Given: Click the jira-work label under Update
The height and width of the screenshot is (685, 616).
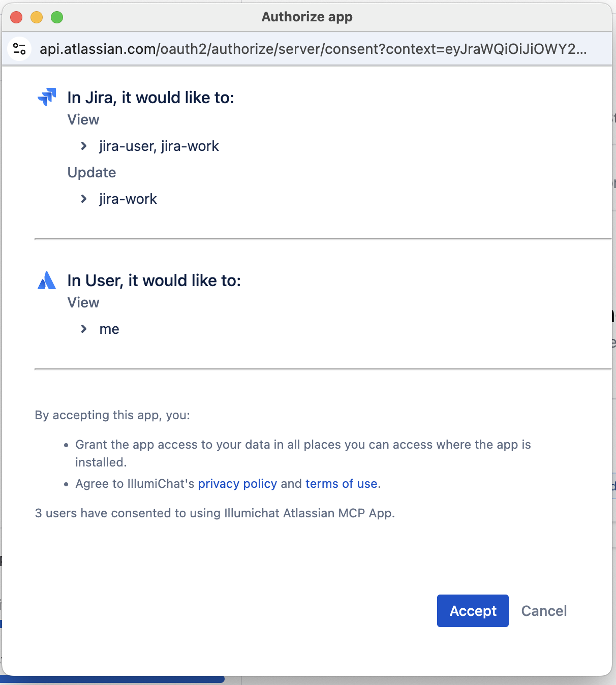Looking at the screenshot, I should (128, 199).
